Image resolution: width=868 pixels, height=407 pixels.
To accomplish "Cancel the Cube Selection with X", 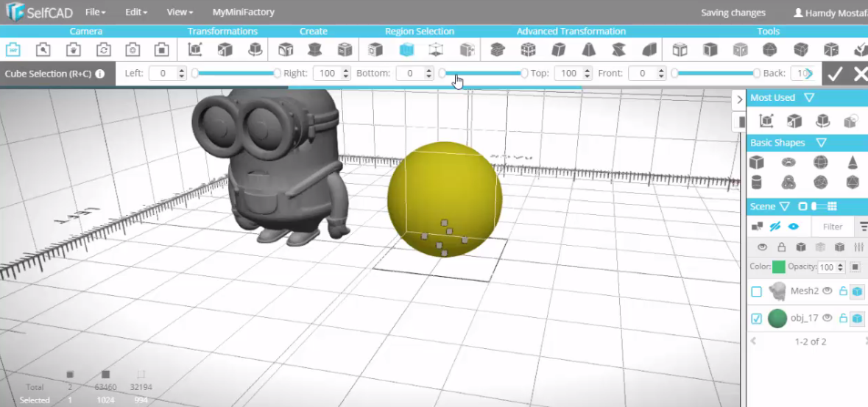I will point(860,74).
